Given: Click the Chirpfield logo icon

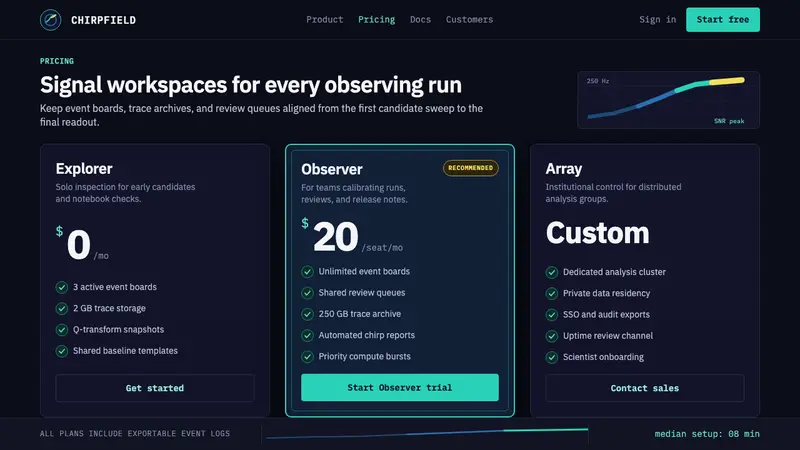Looking at the screenshot, I should [x=51, y=20].
